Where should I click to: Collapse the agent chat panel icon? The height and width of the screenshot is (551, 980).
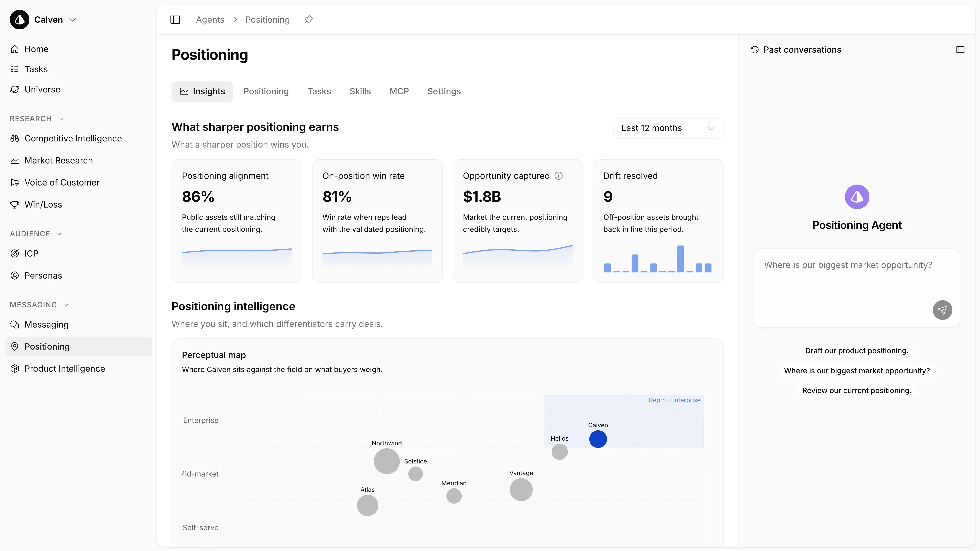point(960,50)
